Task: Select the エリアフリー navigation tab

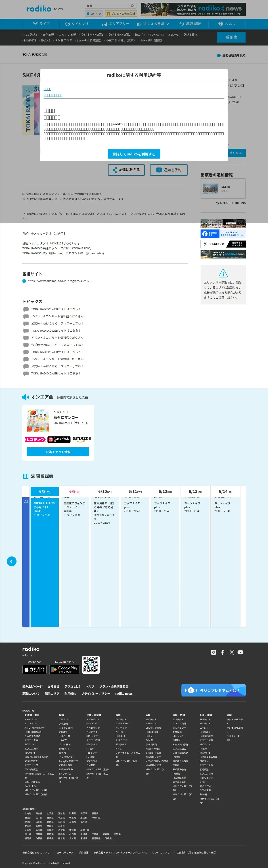Action: (x=116, y=24)
